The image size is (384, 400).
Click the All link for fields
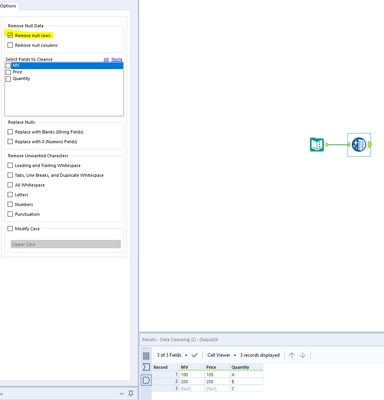coord(106,59)
